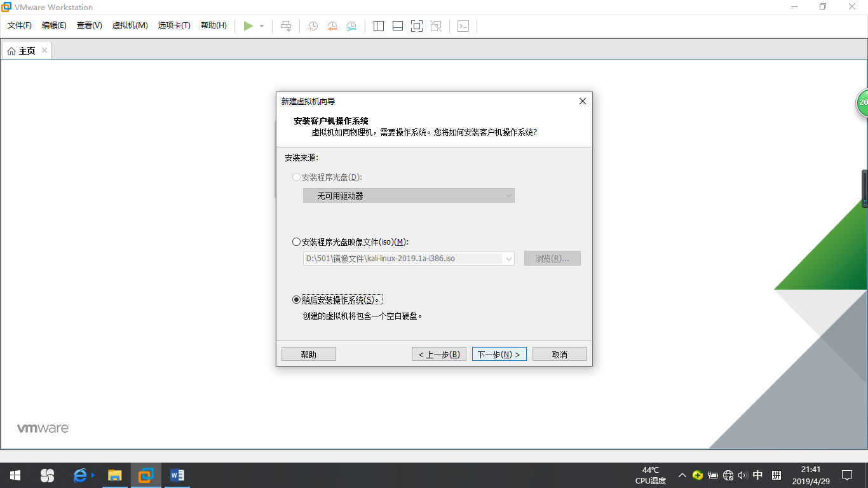Screen dimensions: 868x488
Task: Open the notification center icon
Action: (847, 475)
